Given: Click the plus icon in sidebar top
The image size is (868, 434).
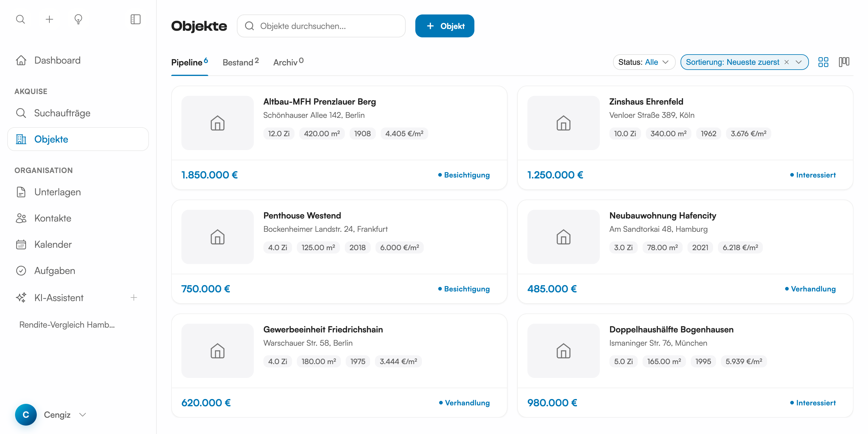Looking at the screenshot, I should (49, 19).
